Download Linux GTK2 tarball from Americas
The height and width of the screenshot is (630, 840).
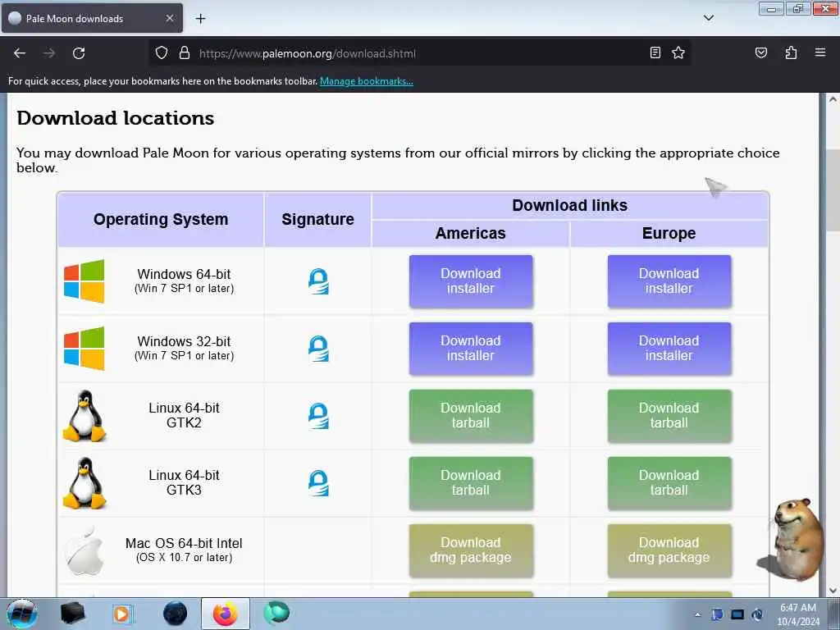pos(471,416)
